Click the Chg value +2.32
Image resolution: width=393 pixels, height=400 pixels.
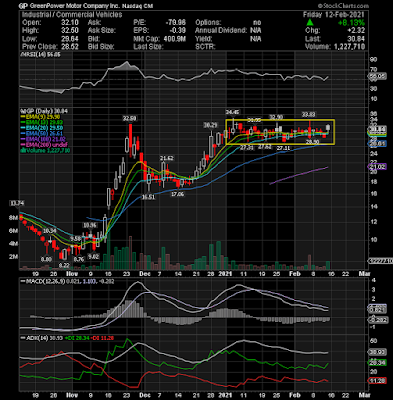[x=356, y=31]
